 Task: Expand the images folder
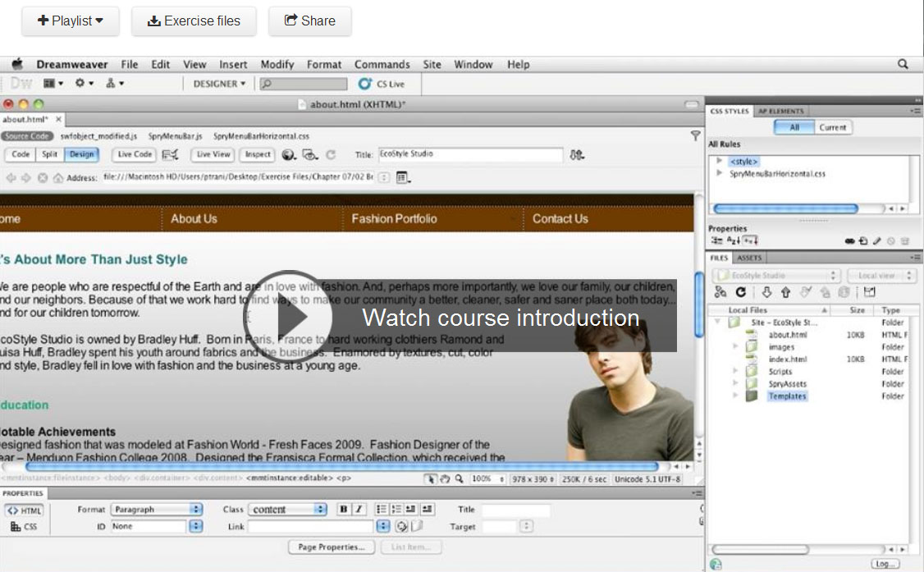pos(734,346)
